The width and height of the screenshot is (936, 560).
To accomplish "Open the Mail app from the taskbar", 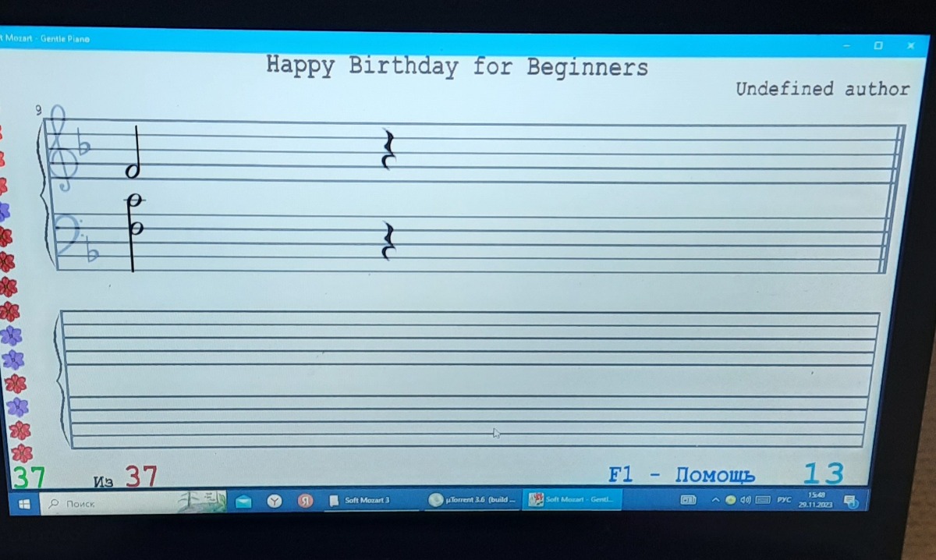I will [243, 501].
